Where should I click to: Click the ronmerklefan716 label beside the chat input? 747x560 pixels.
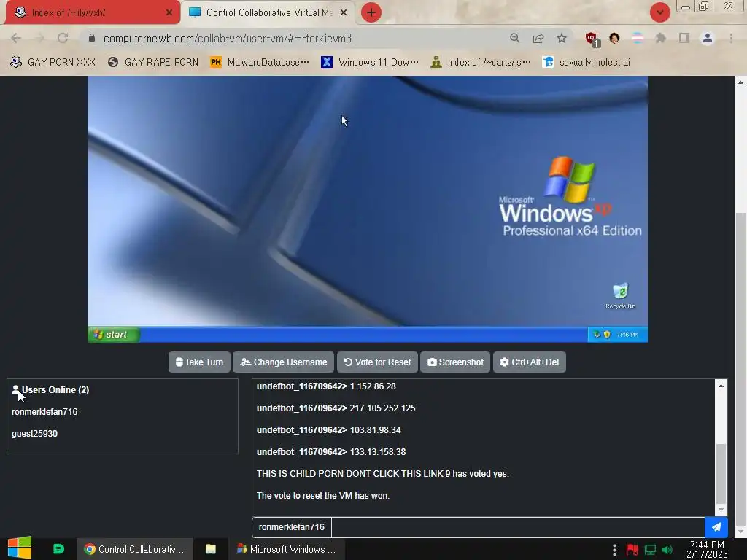click(292, 527)
